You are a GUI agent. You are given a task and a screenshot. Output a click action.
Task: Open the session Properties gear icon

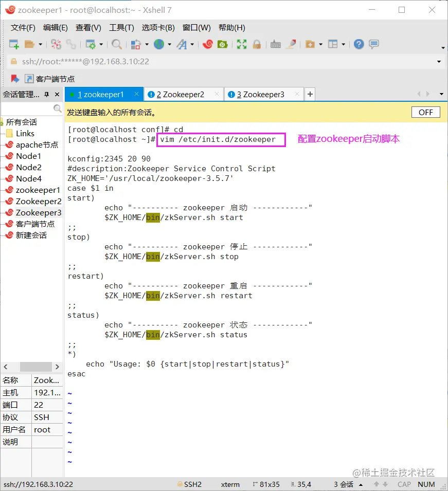(x=91, y=44)
